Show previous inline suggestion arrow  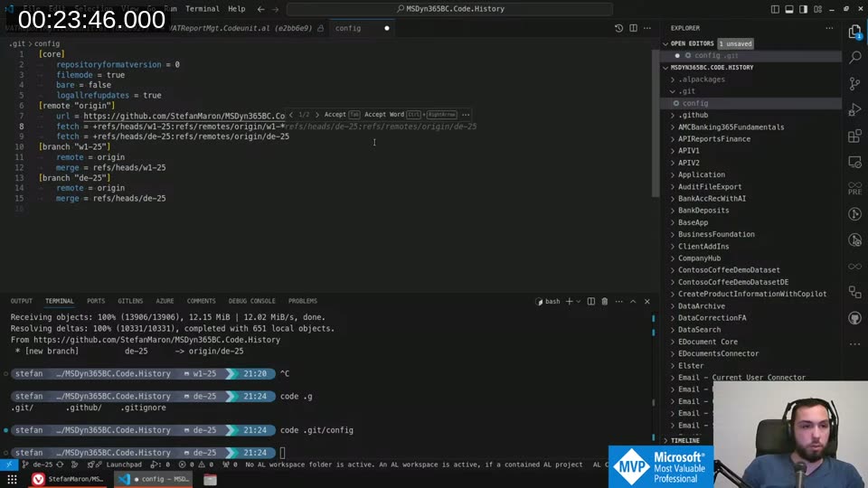pyautogui.click(x=291, y=115)
